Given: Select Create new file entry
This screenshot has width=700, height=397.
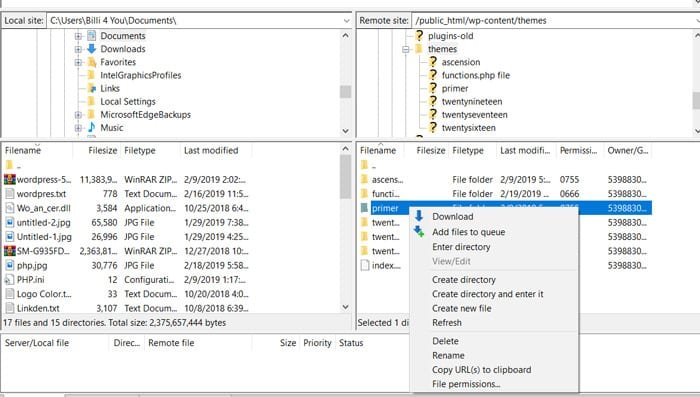Looking at the screenshot, I should (461, 308).
